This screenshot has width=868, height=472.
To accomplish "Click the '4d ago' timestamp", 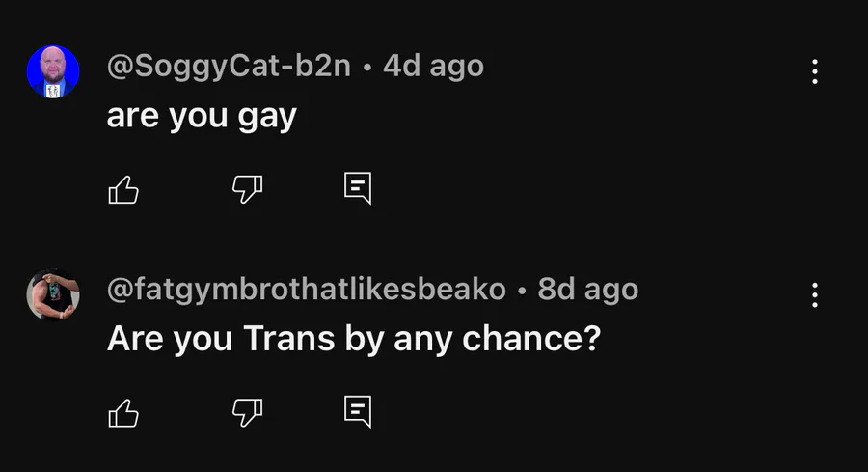I will tap(433, 67).
